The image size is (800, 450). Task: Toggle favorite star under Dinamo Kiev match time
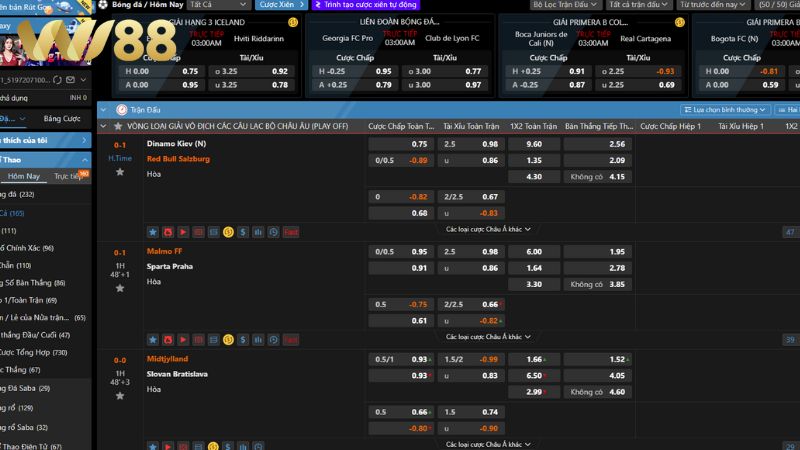[x=120, y=172]
